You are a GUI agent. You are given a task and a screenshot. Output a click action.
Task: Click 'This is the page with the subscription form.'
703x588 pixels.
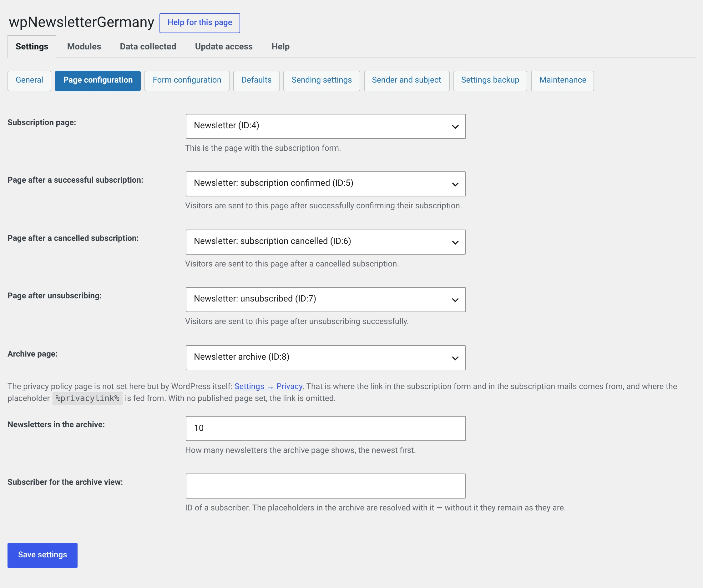click(263, 148)
